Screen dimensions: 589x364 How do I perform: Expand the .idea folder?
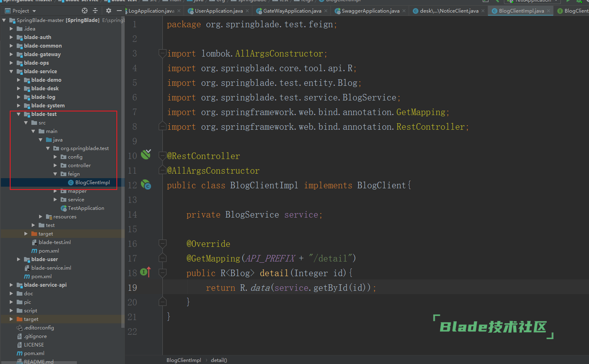click(x=11, y=29)
